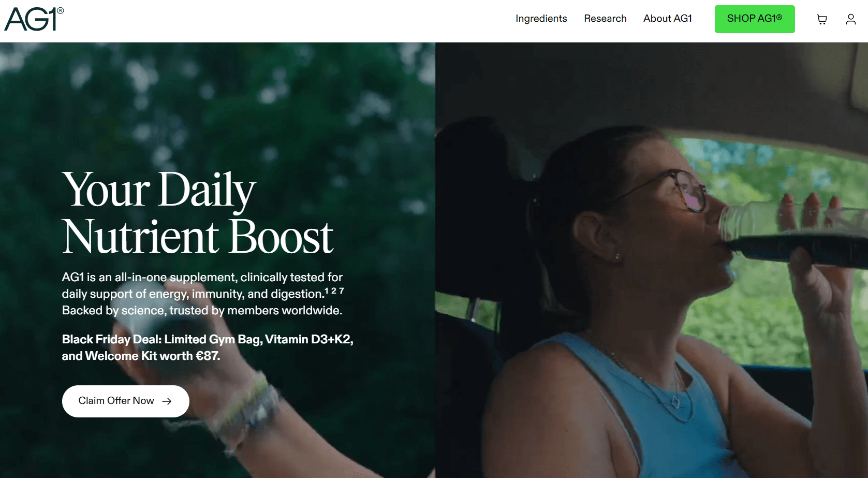Click the AG1 all-in-one supplement description

click(x=203, y=294)
